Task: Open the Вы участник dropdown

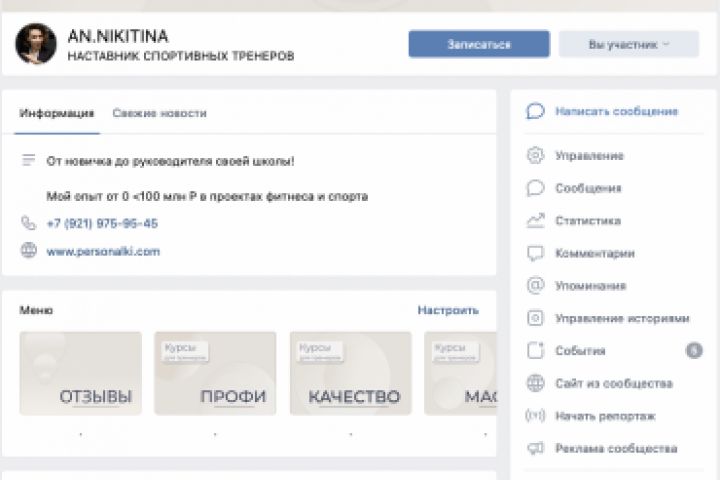Action: click(x=629, y=44)
